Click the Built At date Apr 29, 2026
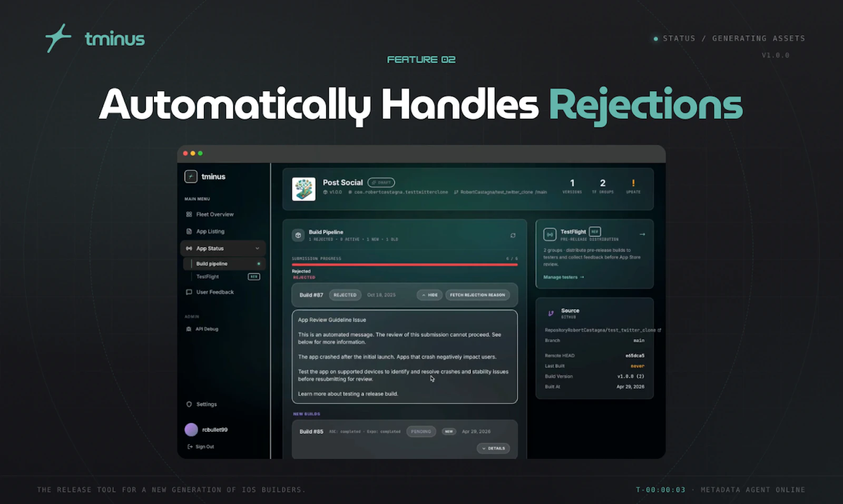Screen dimensions: 843x504 [x=630, y=387]
